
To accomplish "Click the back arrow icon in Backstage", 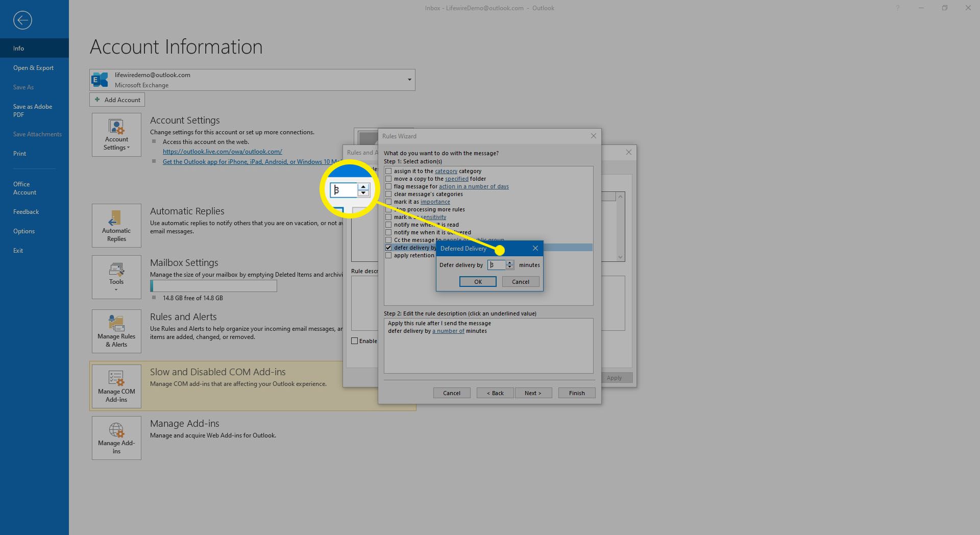I will click(x=22, y=20).
